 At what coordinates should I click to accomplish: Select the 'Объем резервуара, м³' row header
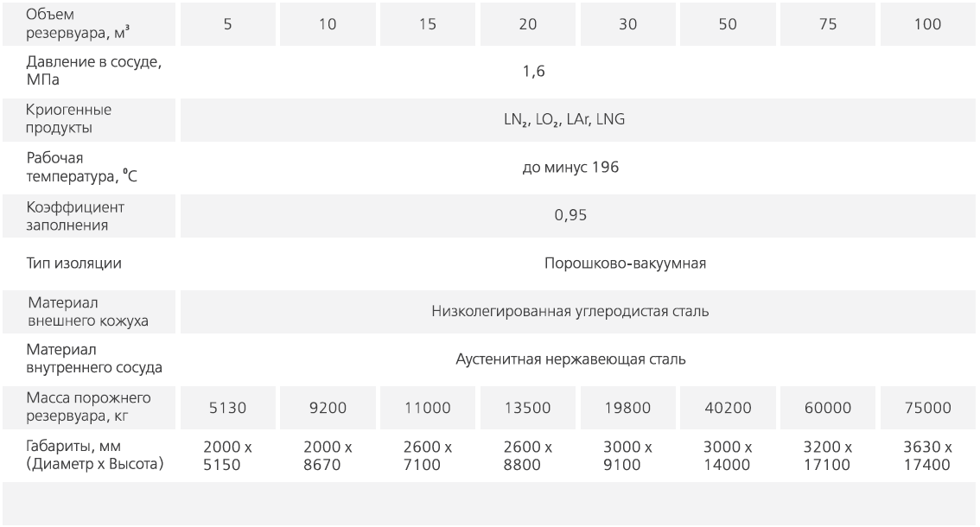89,23
